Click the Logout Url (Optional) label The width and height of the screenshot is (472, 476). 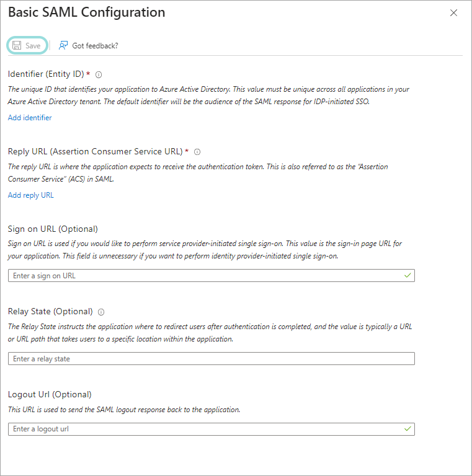coord(50,394)
